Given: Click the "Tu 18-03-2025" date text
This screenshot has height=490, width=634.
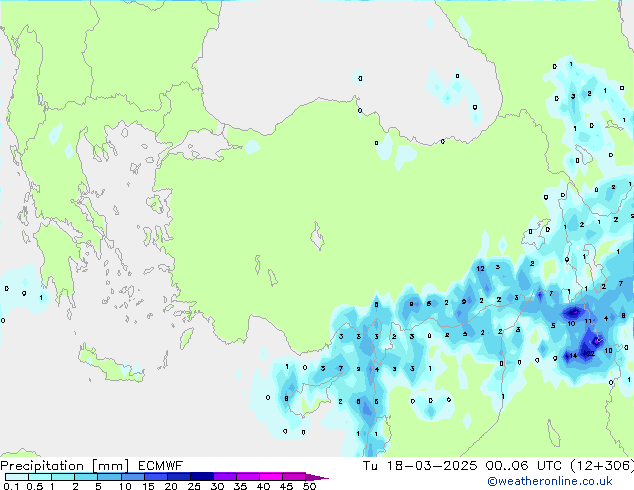Looking at the screenshot, I should coord(420,466).
